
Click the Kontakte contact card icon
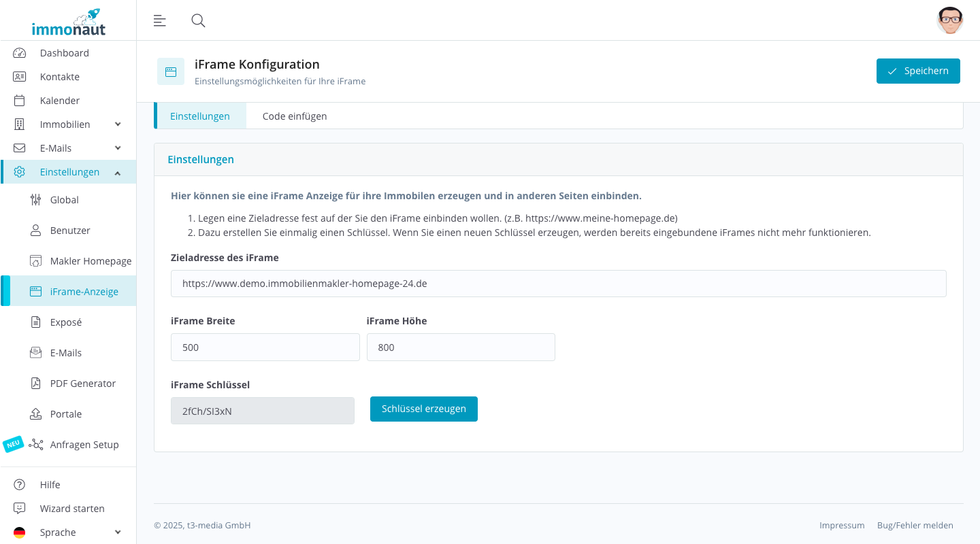click(x=19, y=77)
